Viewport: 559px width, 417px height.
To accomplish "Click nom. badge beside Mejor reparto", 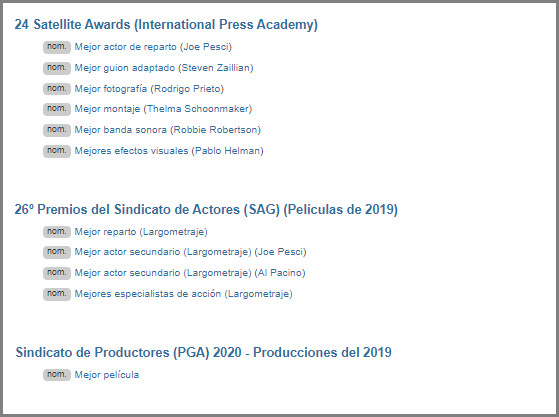I will click(57, 232).
